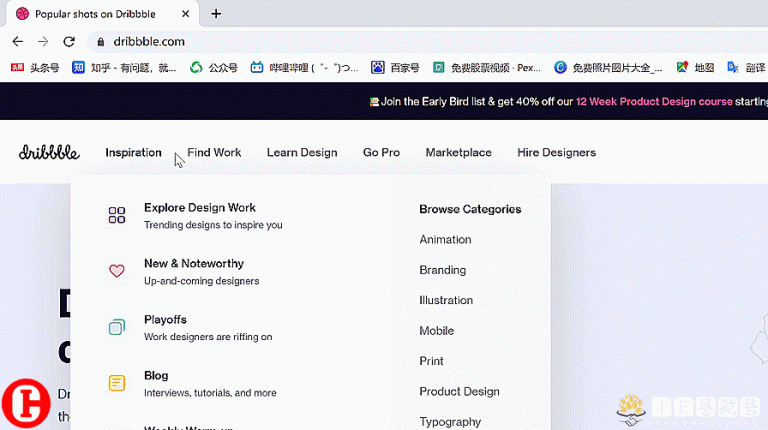Click 'Up-and-coming designers' text
Image resolution: width=768 pixels, height=430 pixels.
[201, 281]
